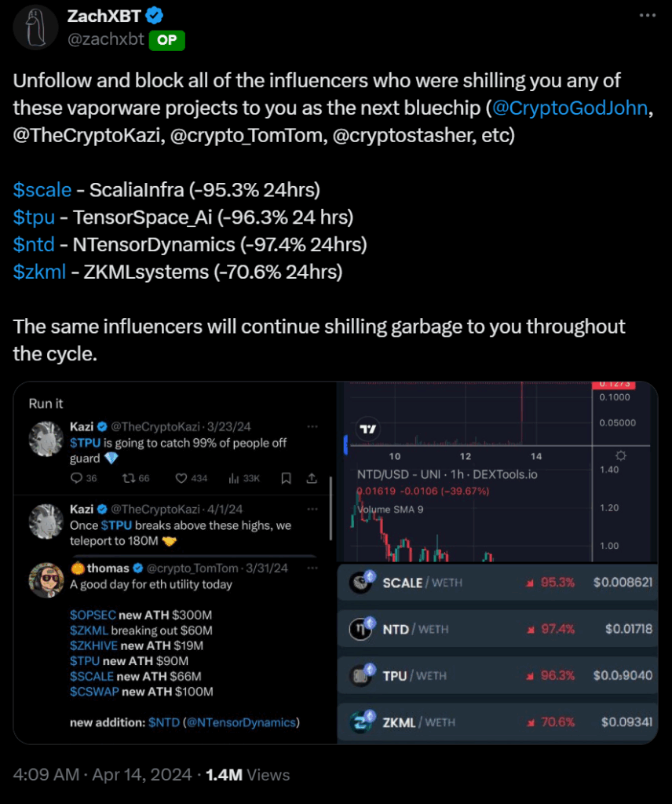The image size is (672, 804).
Task: Open the $tpu cashtag
Action: point(35,217)
